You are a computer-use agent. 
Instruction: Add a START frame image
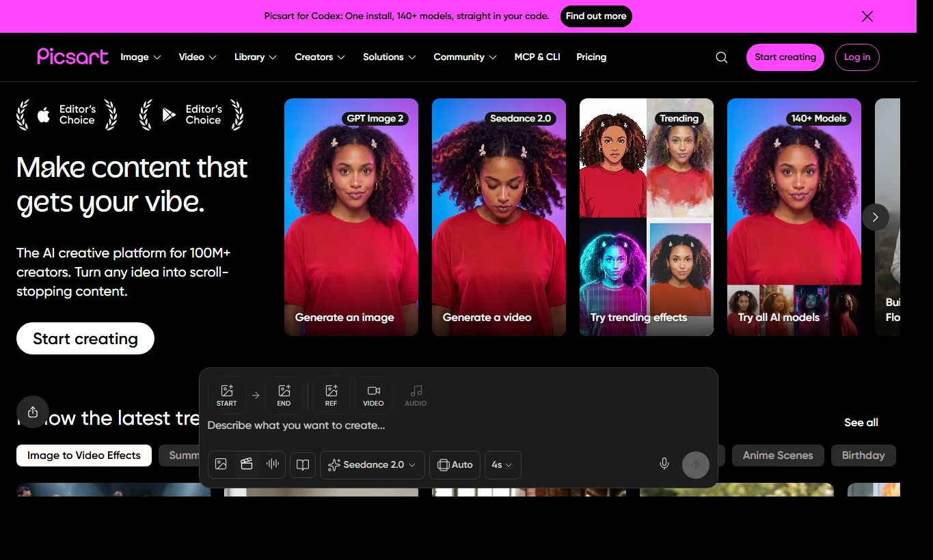pyautogui.click(x=226, y=395)
